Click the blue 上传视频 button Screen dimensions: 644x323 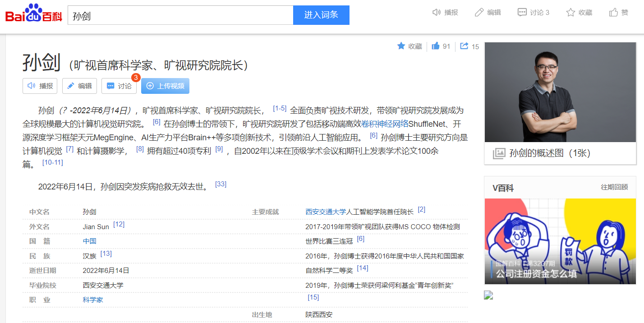point(165,86)
